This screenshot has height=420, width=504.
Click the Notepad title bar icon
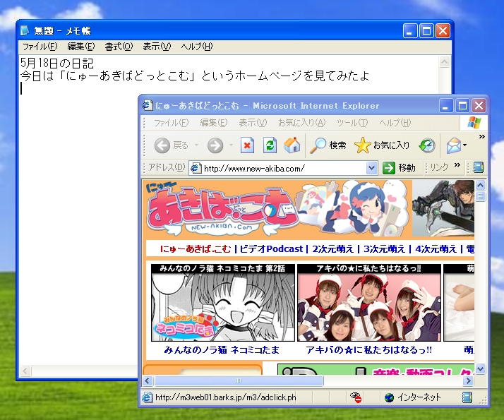pyautogui.click(x=25, y=30)
